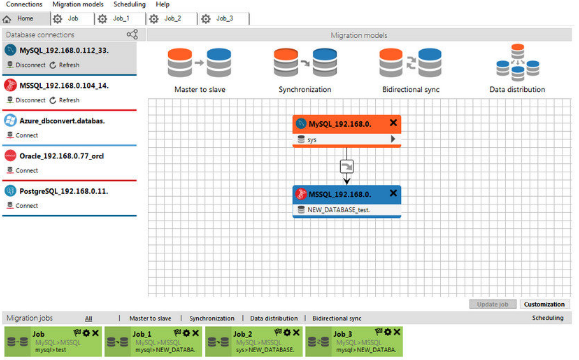Select the sys database row in MySQL node
The image size is (579, 360).
[346, 139]
